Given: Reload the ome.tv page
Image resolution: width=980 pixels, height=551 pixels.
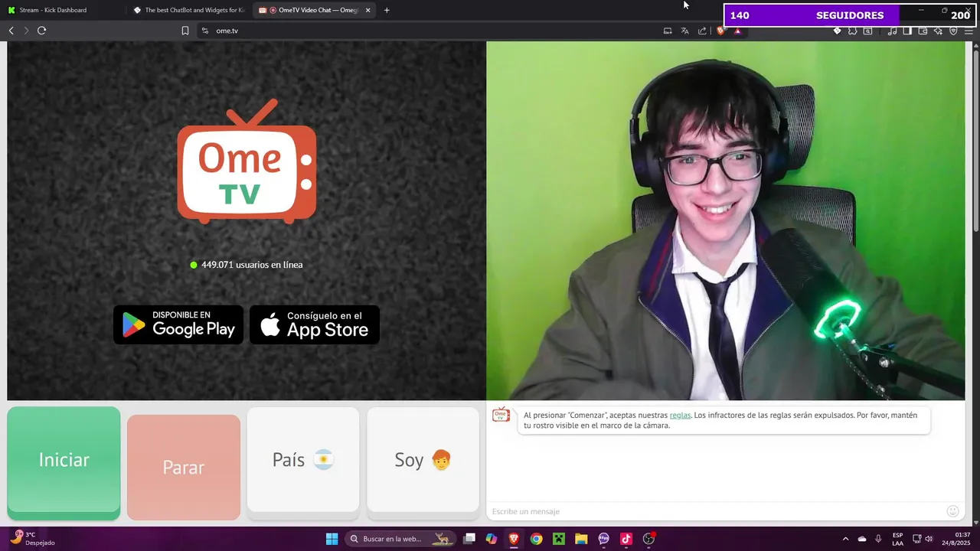Looking at the screenshot, I should tap(41, 31).
